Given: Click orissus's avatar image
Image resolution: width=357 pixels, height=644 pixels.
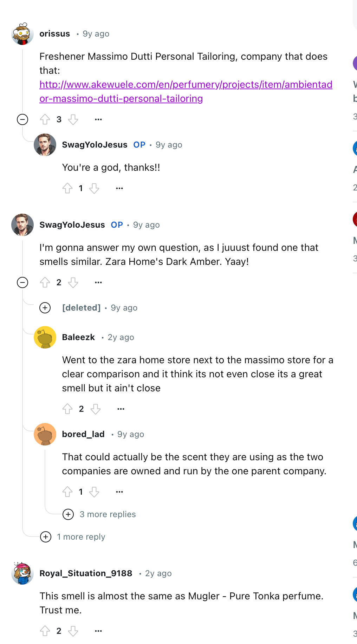Looking at the screenshot, I should click(x=22, y=34).
